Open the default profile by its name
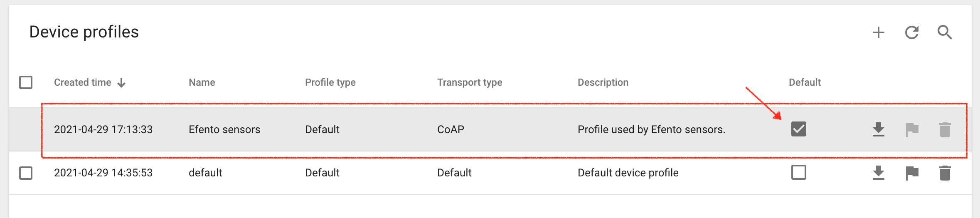This screenshot has height=218, width=980. [x=205, y=173]
